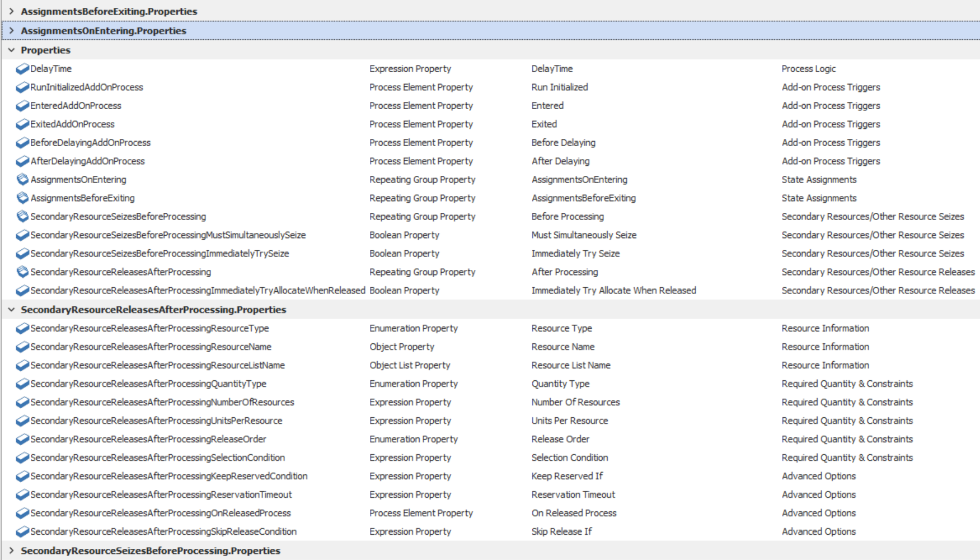This screenshot has height=560, width=980.
Task: Select the EnteredAddOnProcess property name
Action: (76, 106)
